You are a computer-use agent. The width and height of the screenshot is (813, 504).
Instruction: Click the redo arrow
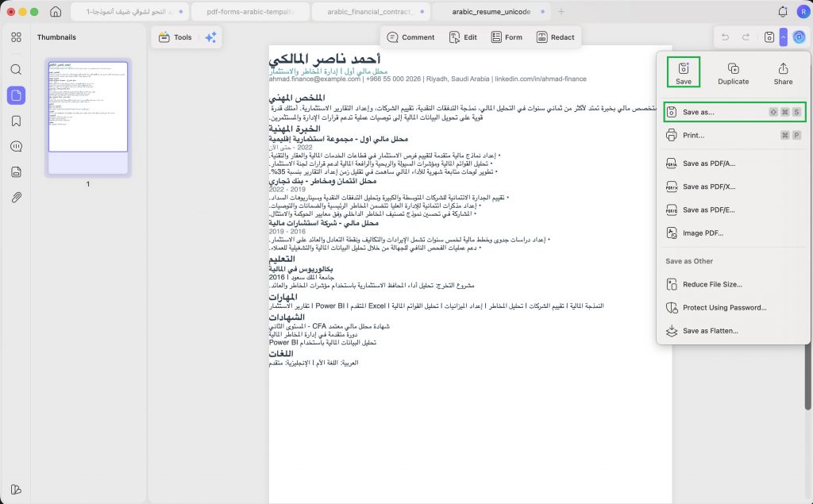tap(746, 37)
